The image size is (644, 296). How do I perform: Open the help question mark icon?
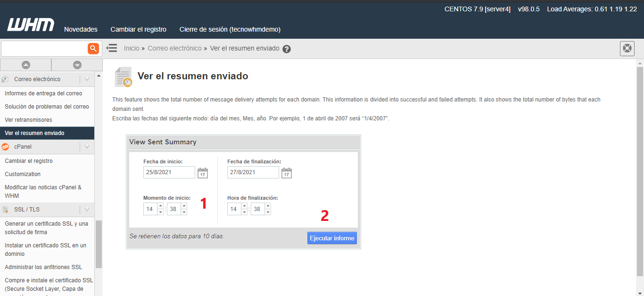coord(287,49)
